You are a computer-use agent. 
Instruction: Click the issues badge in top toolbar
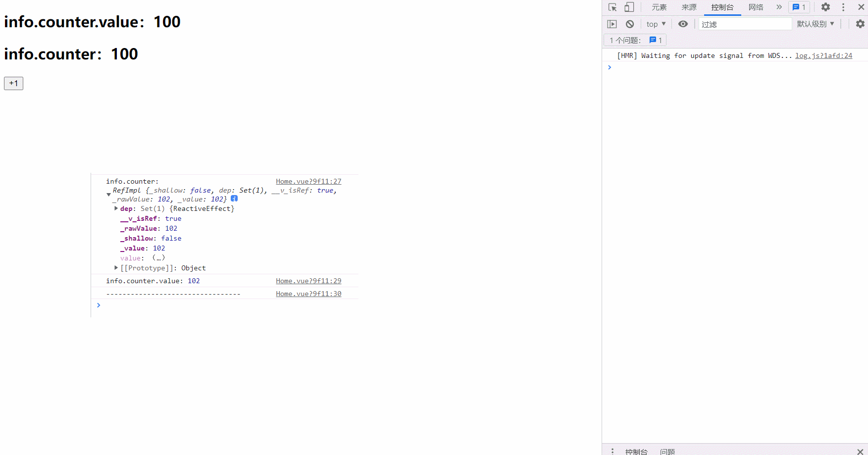(x=799, y=7)
